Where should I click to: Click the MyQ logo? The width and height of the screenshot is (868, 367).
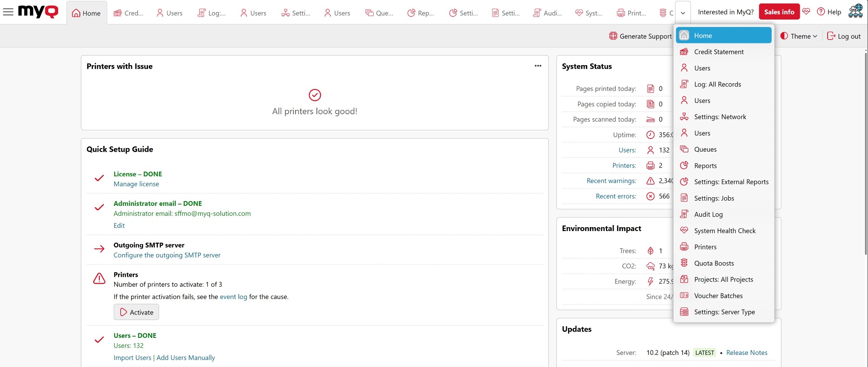point(38,12)
